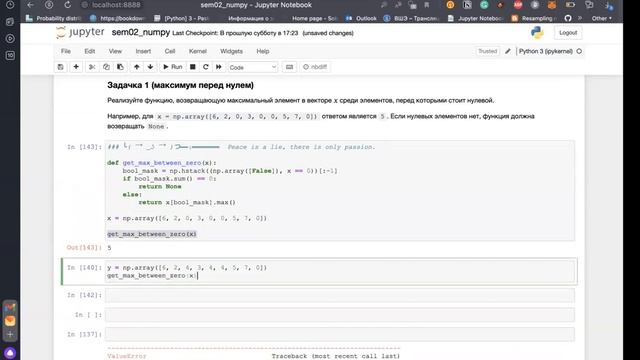
Task: Click the localhost:8888 address bar
Action: [x=116, y=5]
